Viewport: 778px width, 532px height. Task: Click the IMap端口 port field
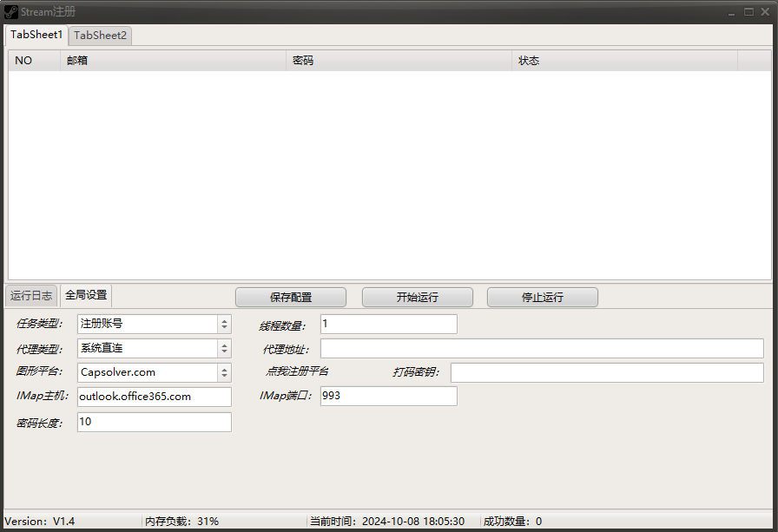[388, 396]
